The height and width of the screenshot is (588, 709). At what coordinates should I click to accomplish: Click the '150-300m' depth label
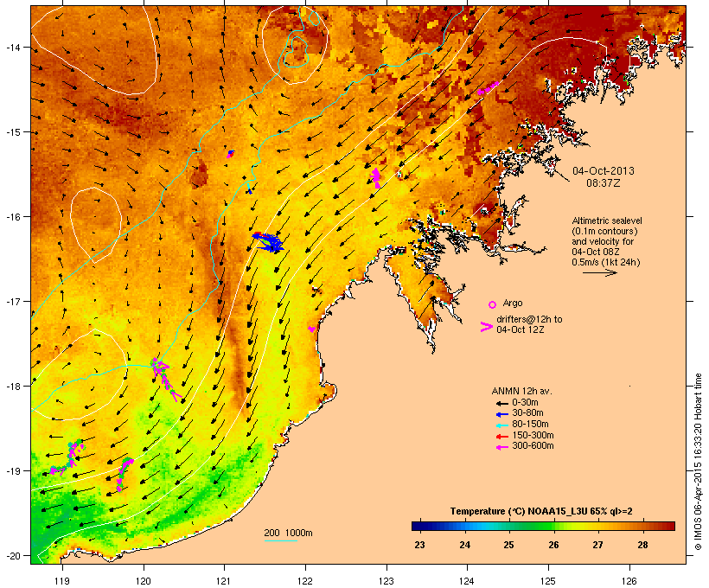tap(533, 436)
